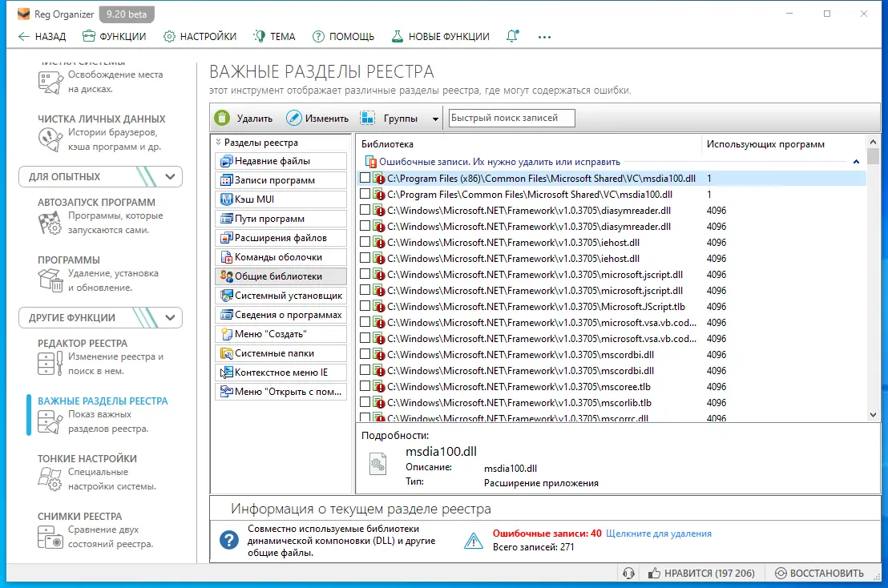Click the Системные папки icon
The image size is (888, 588).
pyautogui.click(x=227, y=353)
